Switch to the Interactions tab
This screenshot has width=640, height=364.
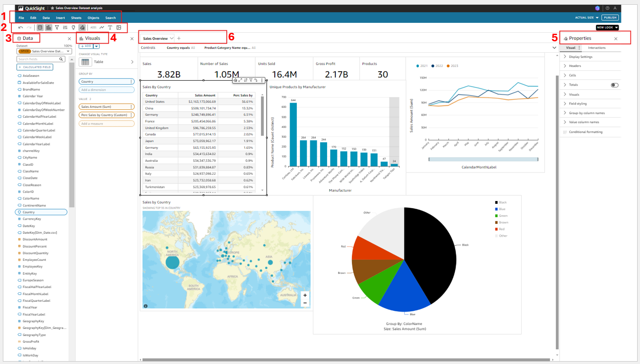[x=597, y=48]
